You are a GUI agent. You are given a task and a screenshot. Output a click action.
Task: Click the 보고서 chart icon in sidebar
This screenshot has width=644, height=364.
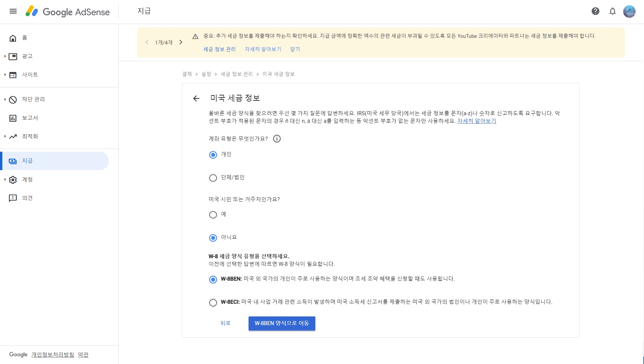pyautogui.click(x=13, y=118)
